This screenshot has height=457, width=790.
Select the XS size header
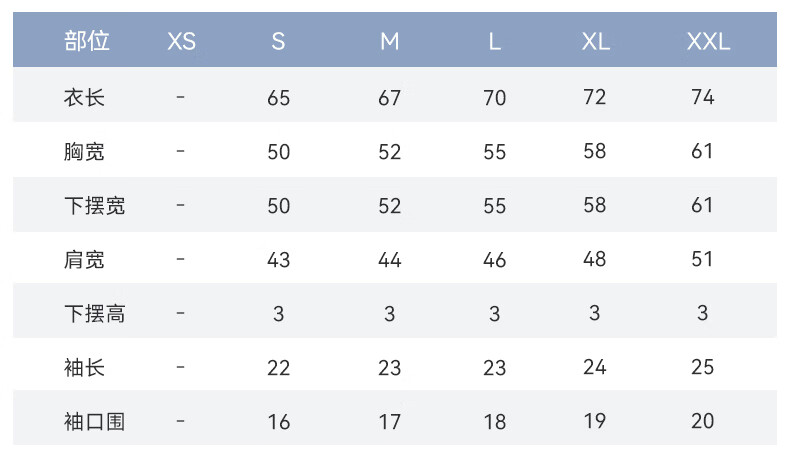click(181, 41)
